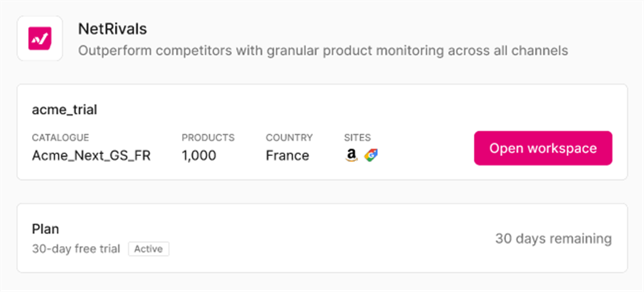Click the Amazon site icon
The height and width of the screenshot is (292, 644).
(352, 155)
